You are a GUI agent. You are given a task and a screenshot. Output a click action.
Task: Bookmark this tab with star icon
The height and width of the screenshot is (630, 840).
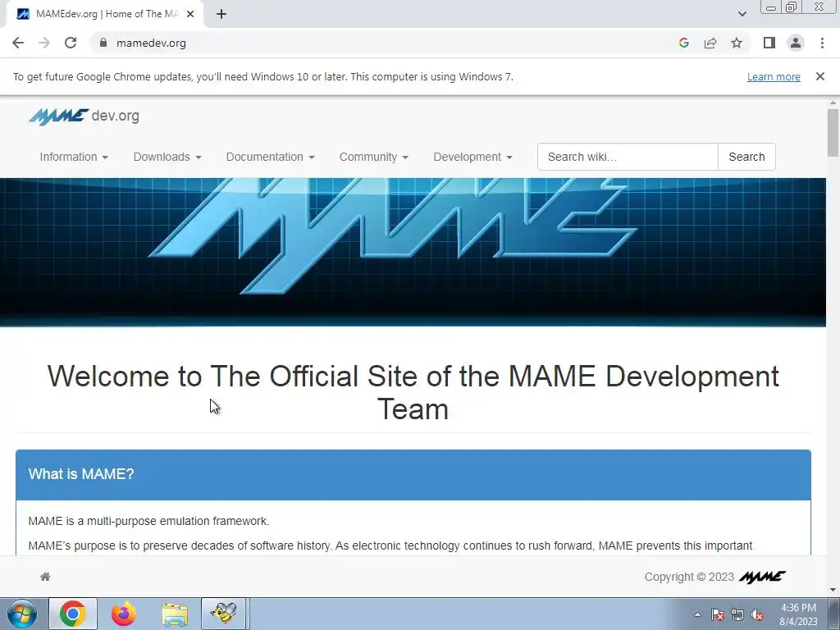[x=737, y=43]
